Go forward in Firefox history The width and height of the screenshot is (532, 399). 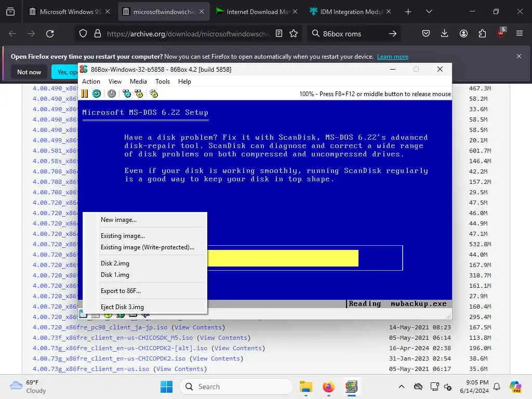[x=31, y=34]
